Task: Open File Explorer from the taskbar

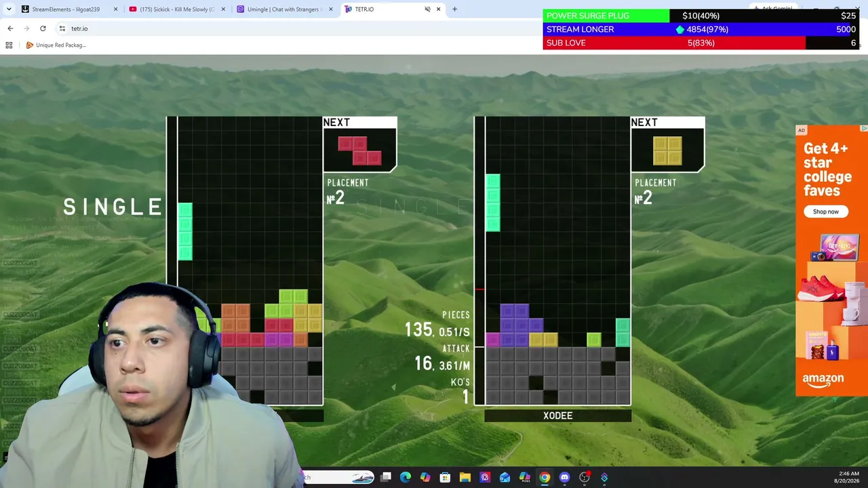Action: (465, 477)
